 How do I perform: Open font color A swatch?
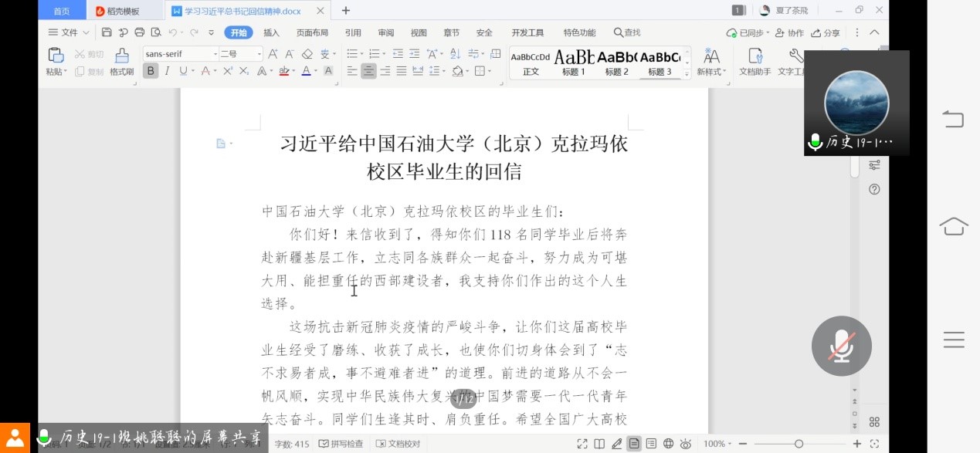305,71
